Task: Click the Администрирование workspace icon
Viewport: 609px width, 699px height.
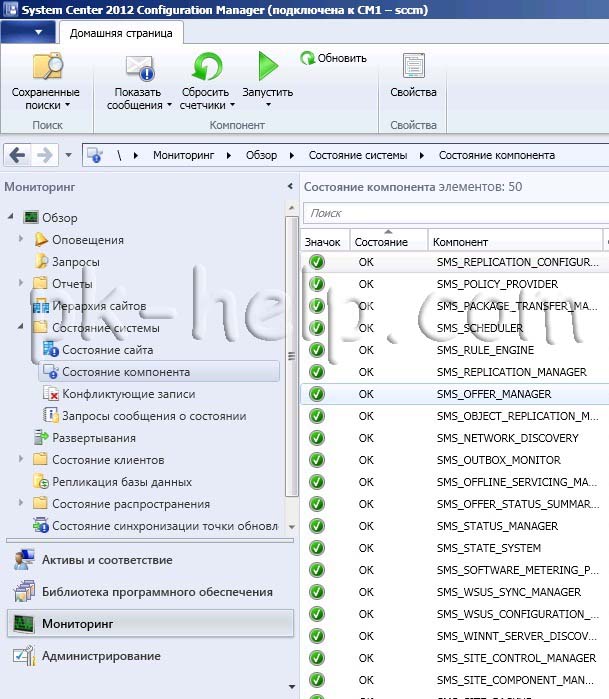Action: [24, 656]
